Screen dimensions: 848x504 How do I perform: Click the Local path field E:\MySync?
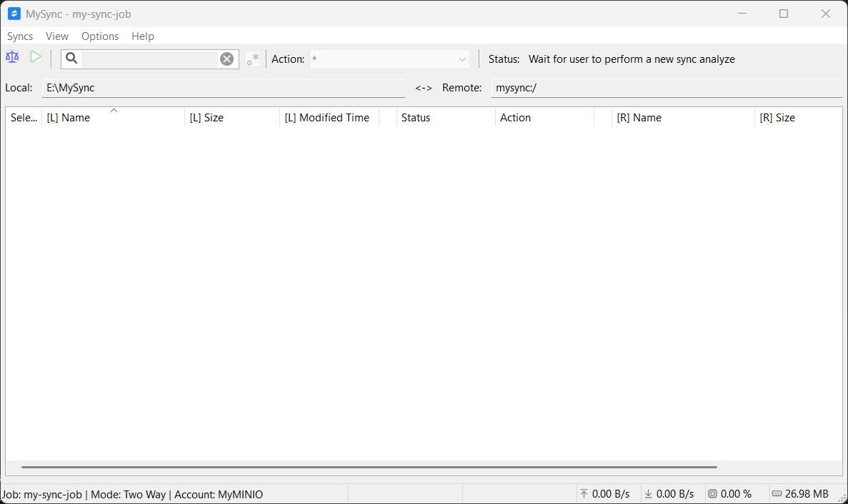coord(224,88)
